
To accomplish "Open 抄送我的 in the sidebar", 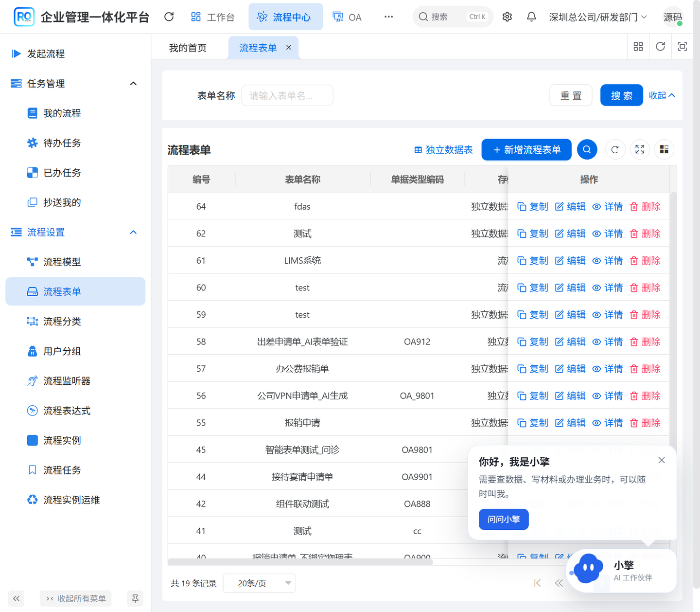I will (75, 202).
